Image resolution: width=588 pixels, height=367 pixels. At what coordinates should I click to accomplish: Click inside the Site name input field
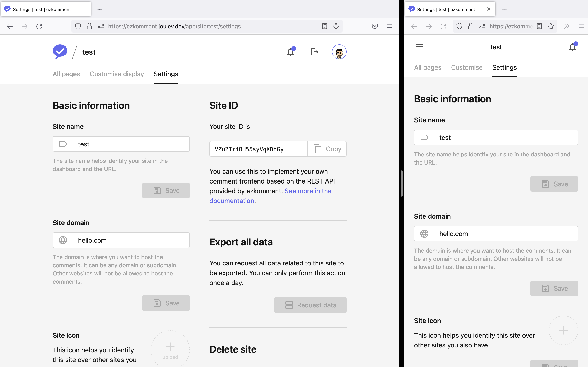pyautogui.click(x=131, y=144)
